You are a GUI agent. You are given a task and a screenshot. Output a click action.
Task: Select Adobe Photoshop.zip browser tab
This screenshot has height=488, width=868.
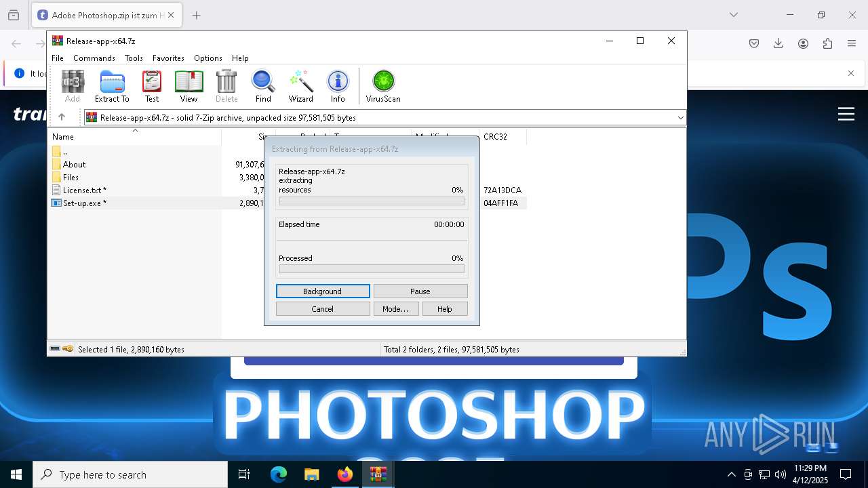[x=106, y=15]
